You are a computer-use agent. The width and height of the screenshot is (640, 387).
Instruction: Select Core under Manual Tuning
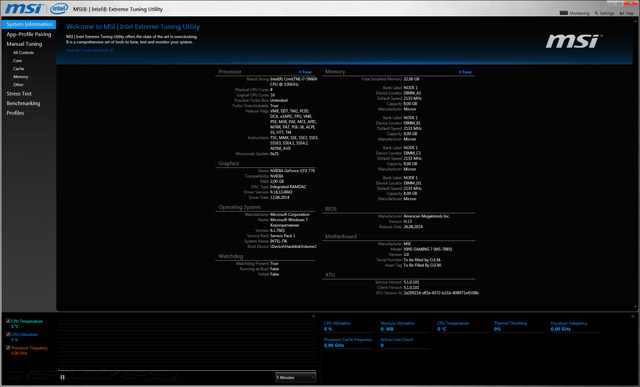17,60
